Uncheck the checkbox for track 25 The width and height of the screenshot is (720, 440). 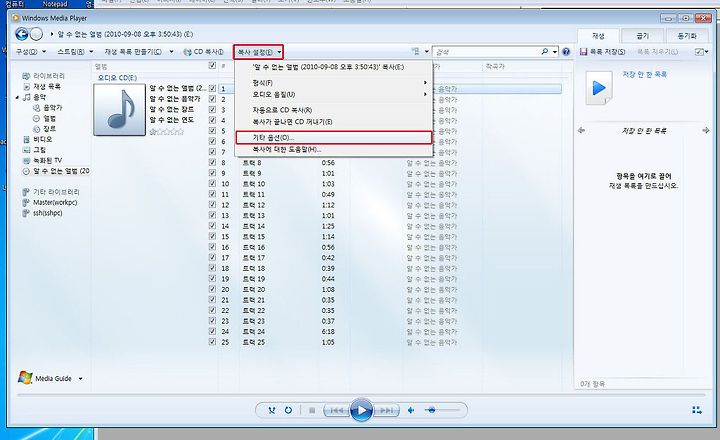click(x=212, y=342)
